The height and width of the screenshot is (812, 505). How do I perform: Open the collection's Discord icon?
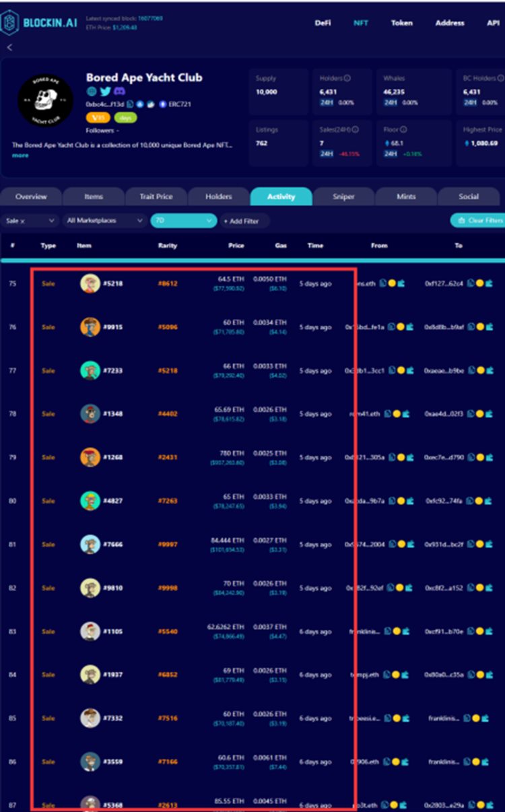pyautogui.click(x=119, y=92)
